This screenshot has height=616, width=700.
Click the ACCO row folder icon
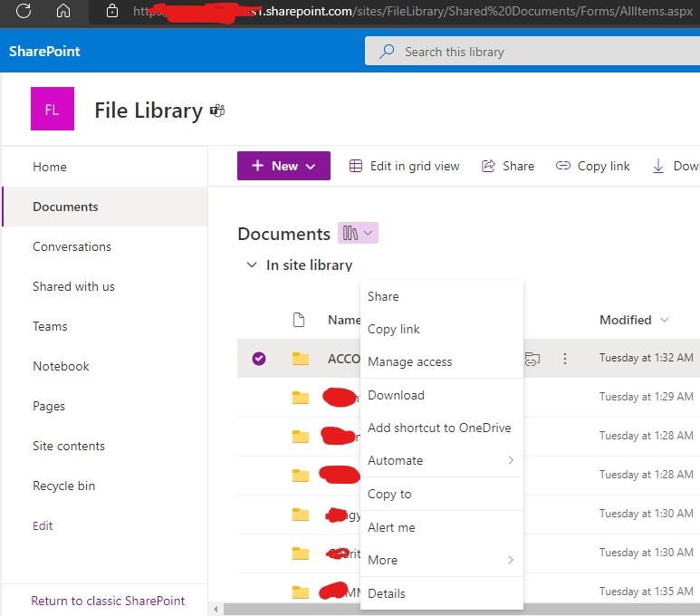pyautogui.click(x=301, y=358)
